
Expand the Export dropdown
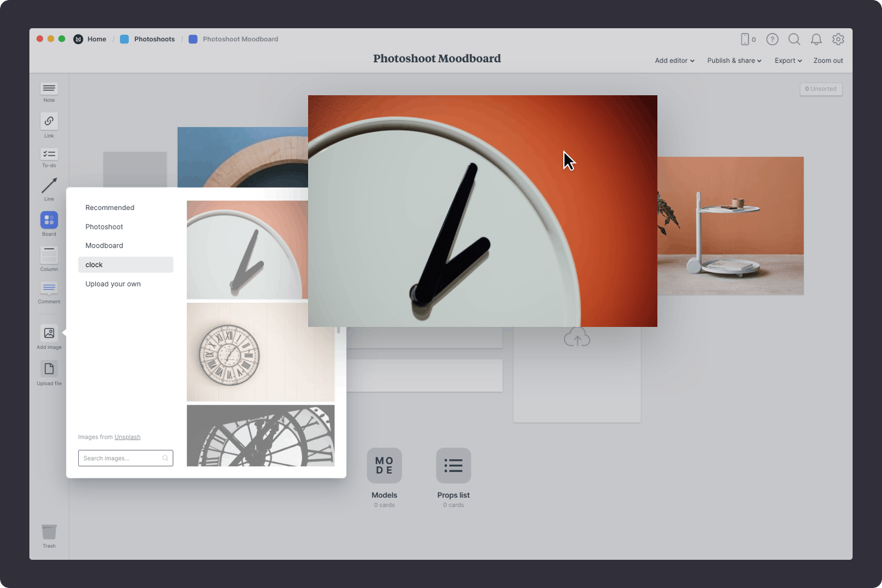[x=788, y=61]
